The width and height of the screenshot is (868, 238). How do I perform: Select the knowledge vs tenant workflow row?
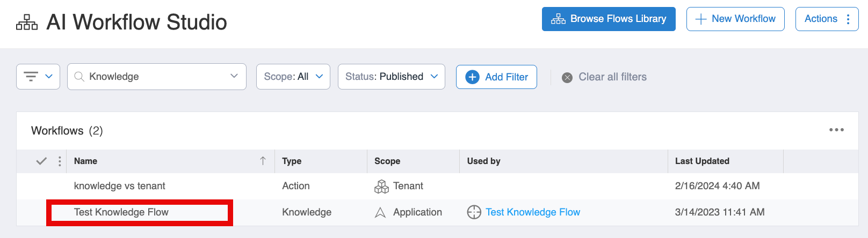pos(120,186)
